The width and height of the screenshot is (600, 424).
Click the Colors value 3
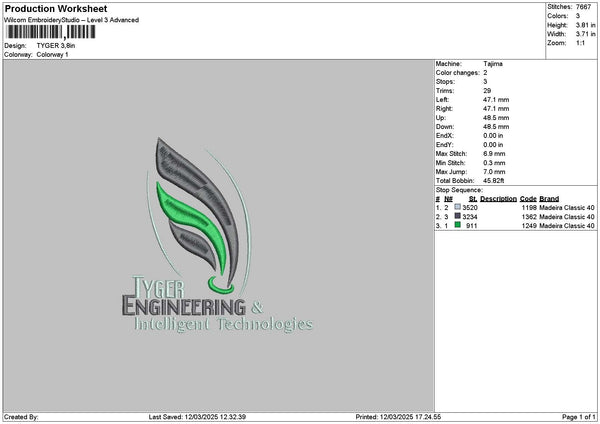[578, 16]
